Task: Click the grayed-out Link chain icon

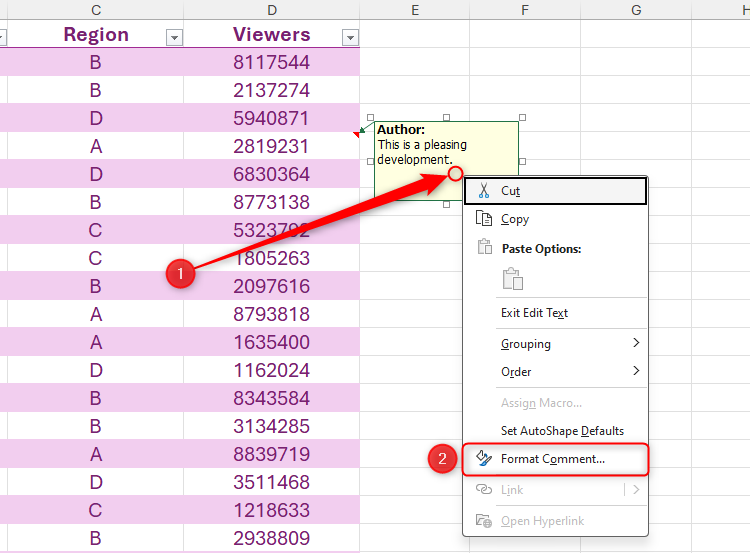Action: click(485, 490)
